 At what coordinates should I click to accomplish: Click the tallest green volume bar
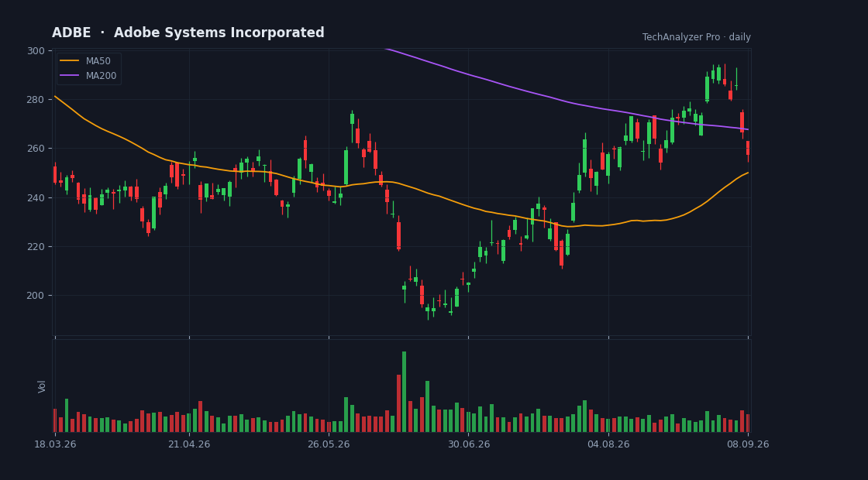[x=404, y=392]
